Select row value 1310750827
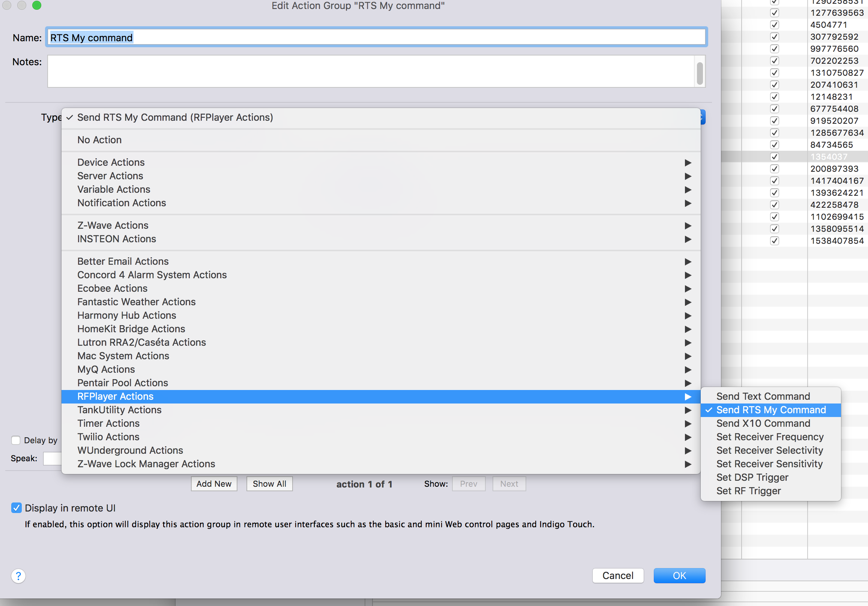 click(x=837, y=73)
